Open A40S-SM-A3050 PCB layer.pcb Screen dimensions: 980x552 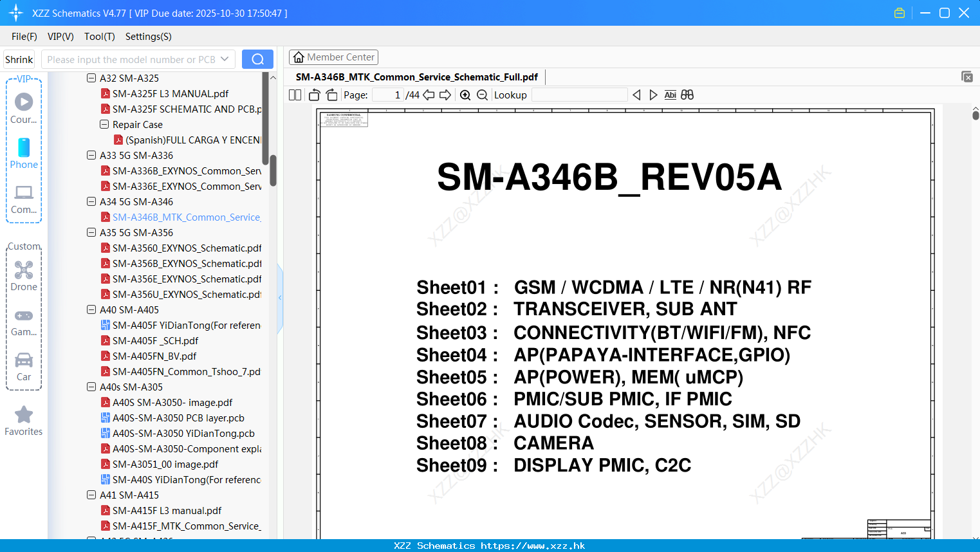point(178,418)
